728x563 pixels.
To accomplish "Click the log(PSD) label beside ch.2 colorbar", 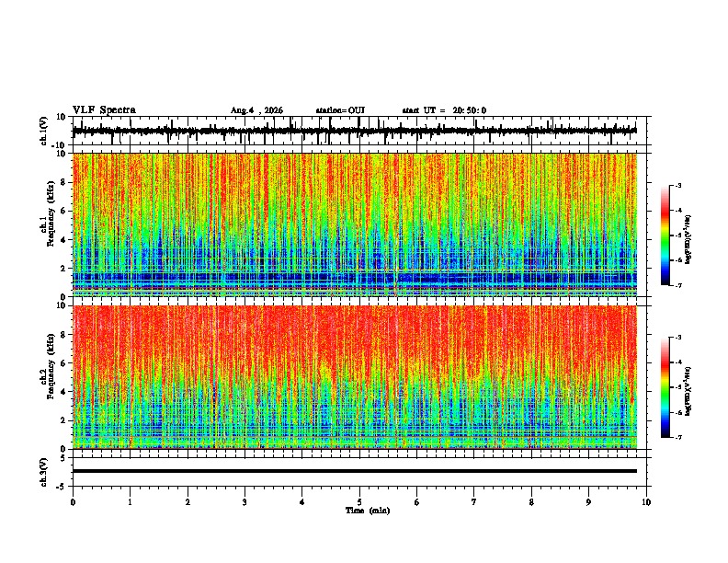I will point(688,392).
